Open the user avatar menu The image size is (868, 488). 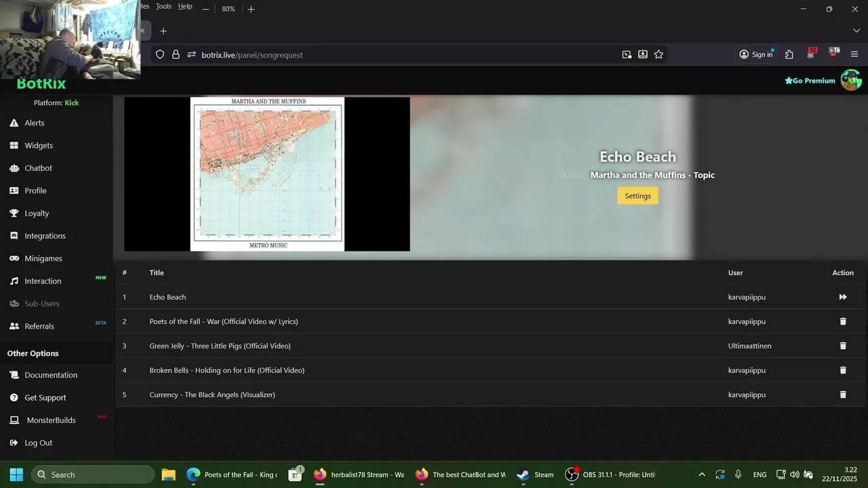[851, 80]
